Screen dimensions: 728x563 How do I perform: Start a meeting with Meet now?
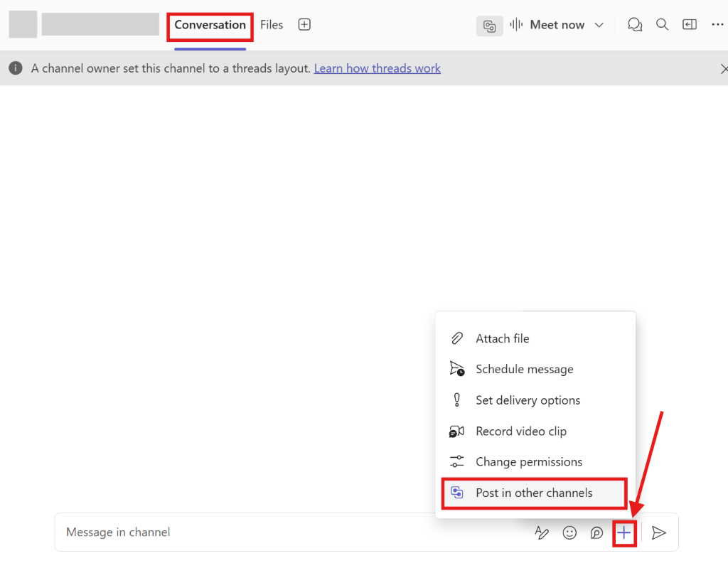click(557, 25)
